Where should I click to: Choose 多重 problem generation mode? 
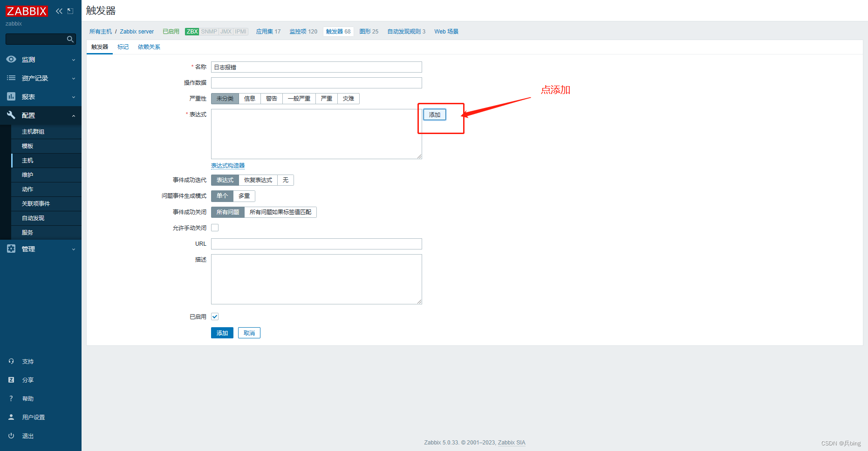[244, 196]
